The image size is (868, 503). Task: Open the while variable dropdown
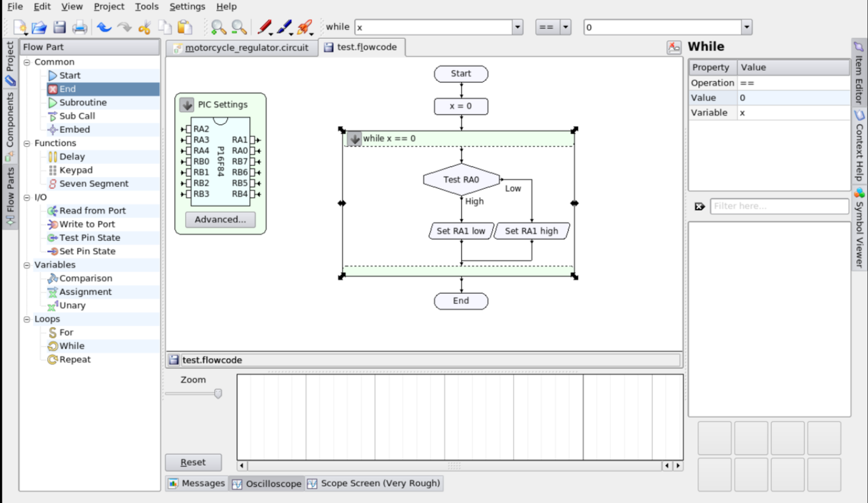coord(518,27)
